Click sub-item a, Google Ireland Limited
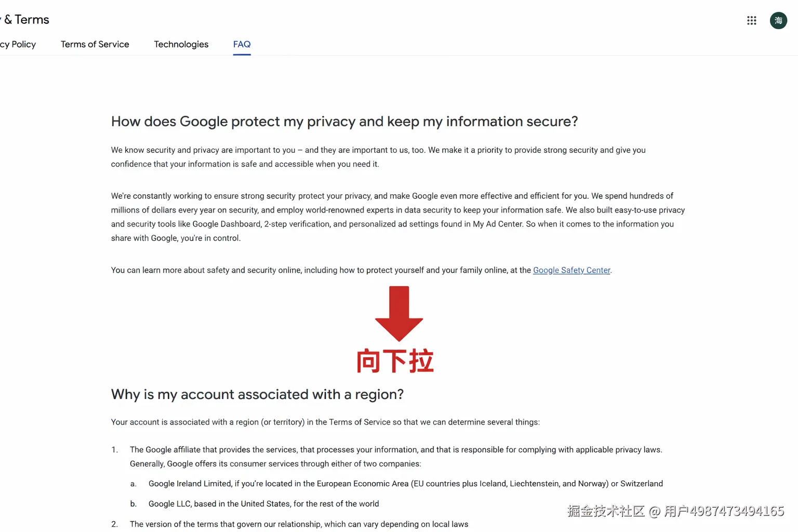The height and width of the screenshot is (532, 798). [405, 484]
